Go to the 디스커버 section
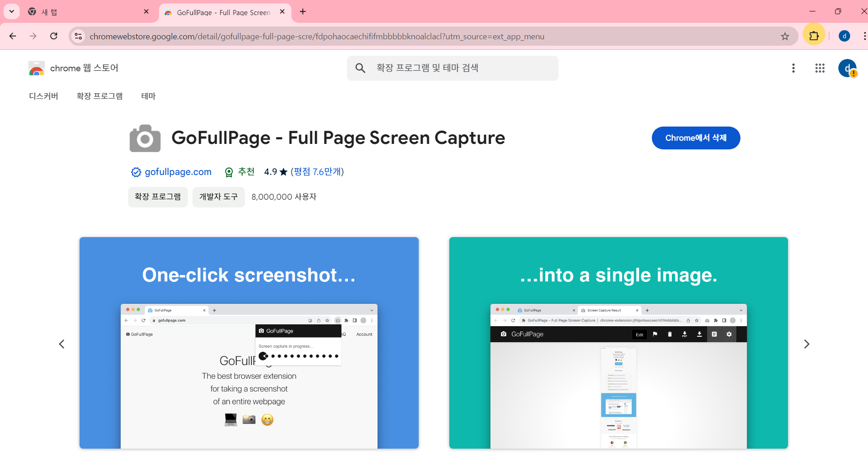 tap(43, 96)
